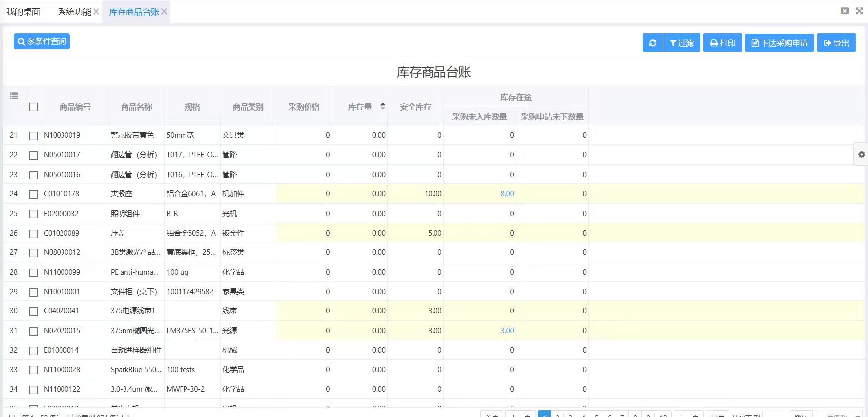
Task: Toggle the select-all checkbox in header
Action: pyautogui.click(x=33, y=107)
